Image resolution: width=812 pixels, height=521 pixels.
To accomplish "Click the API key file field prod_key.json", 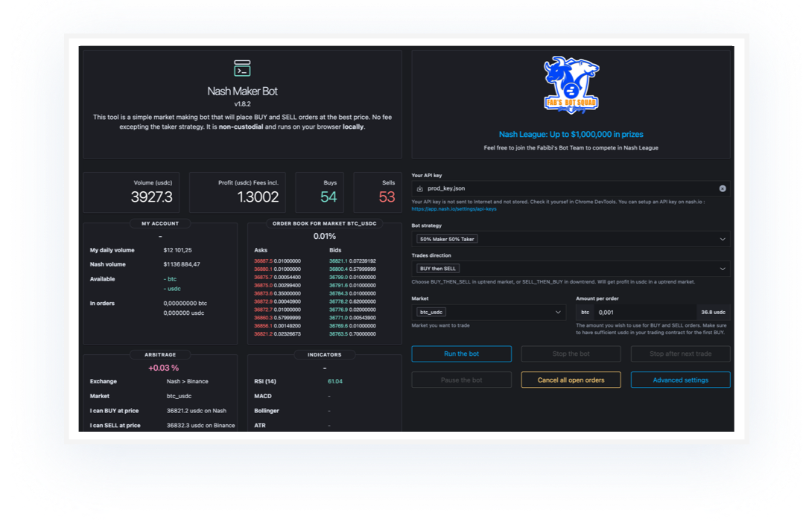I will click(571, 188).
